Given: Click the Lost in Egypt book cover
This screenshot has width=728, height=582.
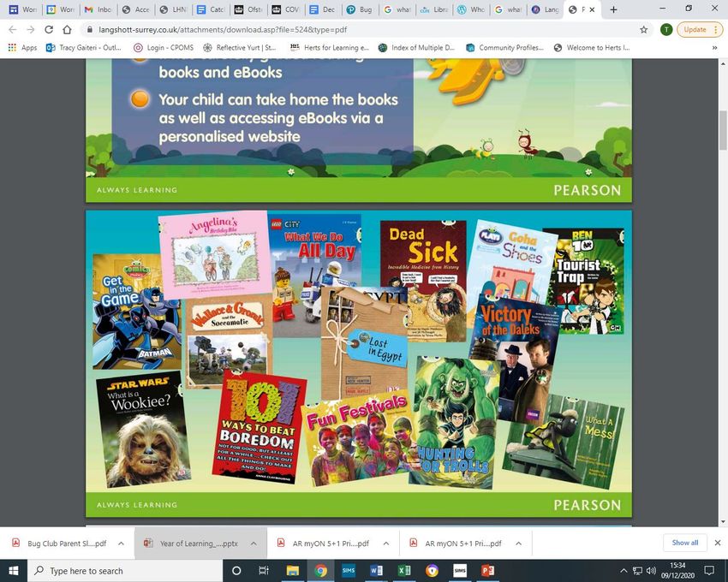Looking at the screenshot, I should click(x=365, y=343).
